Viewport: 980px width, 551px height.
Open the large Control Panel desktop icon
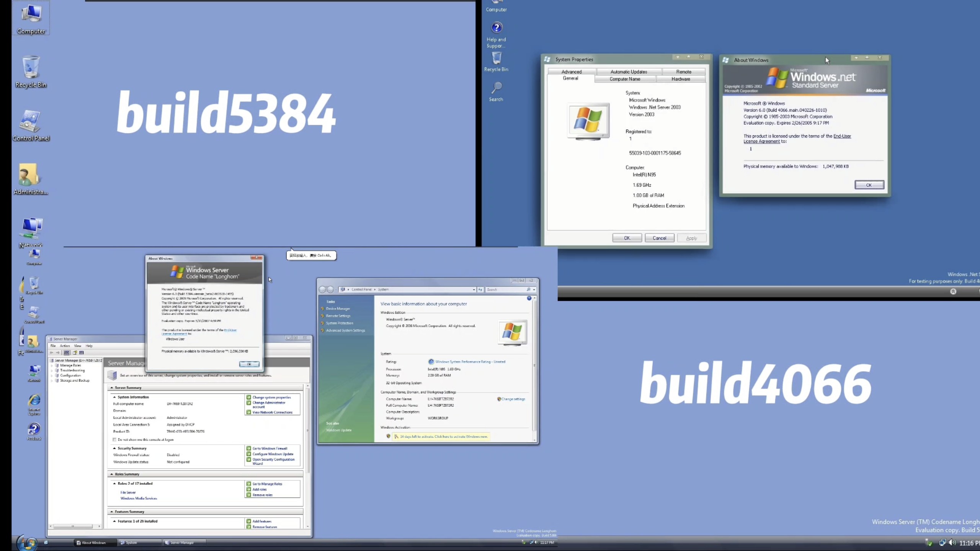(x=31, y=126)
